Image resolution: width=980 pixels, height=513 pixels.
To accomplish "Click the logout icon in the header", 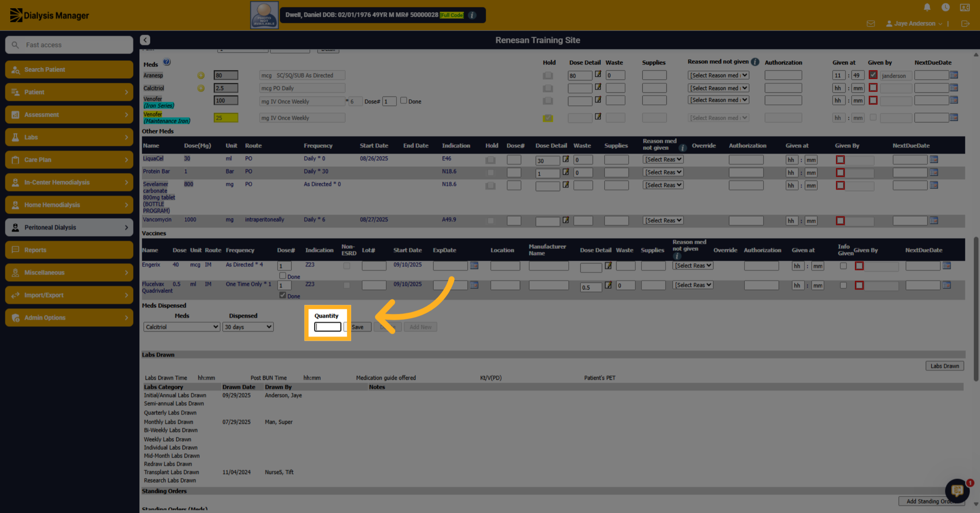I will click(965, 24).
